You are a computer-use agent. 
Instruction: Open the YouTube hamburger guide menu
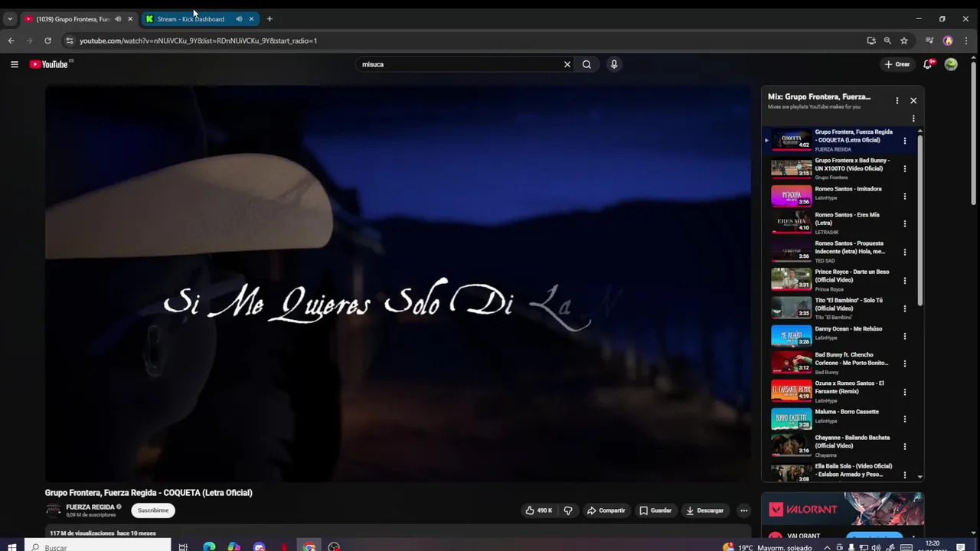pos(14,64)
